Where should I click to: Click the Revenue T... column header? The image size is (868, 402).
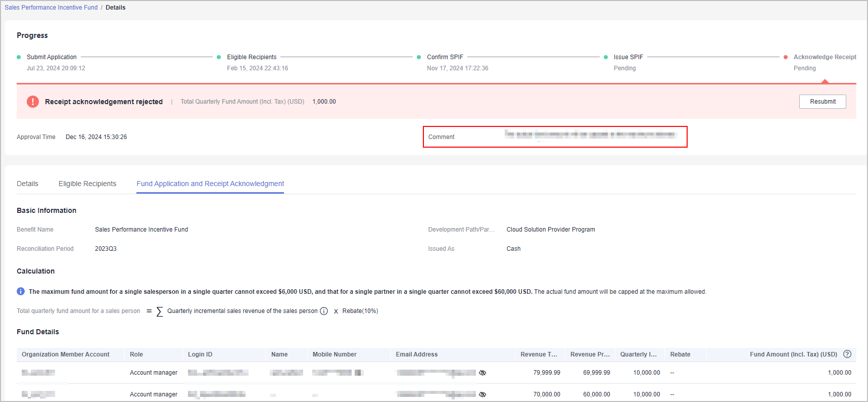pyautogui.click(x=539, y=354)
